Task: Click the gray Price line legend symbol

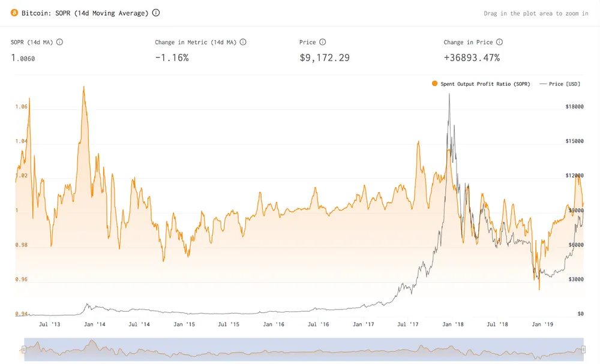Action: pos(544,83)
